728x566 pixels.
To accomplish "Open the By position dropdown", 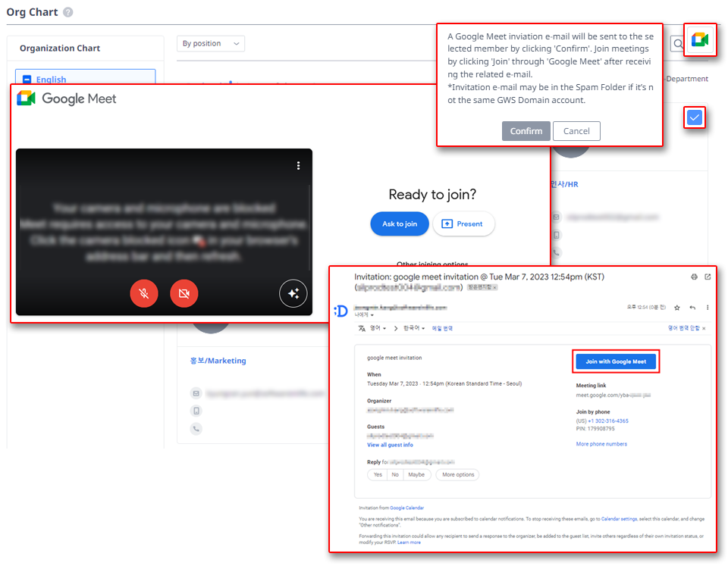I will pyautogui.click(x=211, y=43).
